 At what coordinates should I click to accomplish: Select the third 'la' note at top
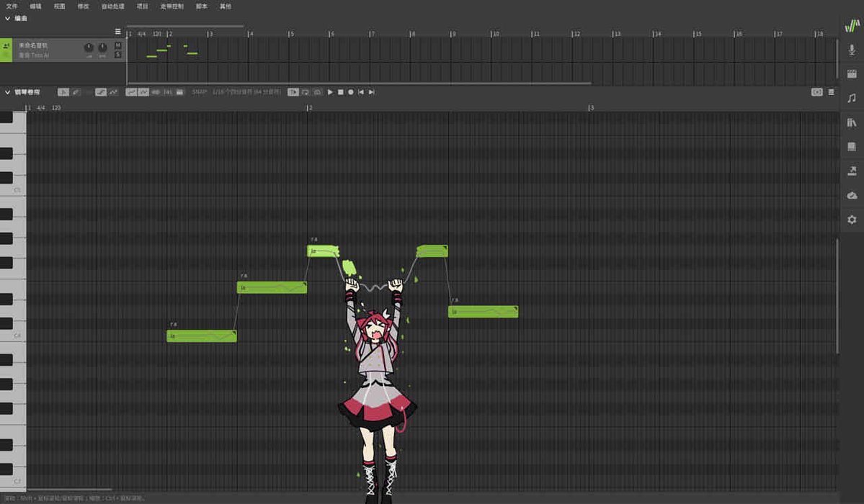(x=323, y=251)
